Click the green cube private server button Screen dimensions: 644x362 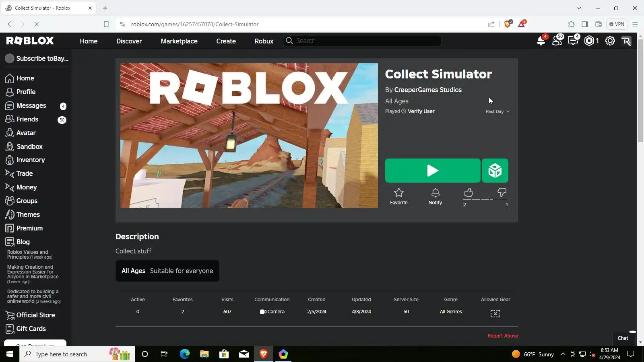[495, 171]
